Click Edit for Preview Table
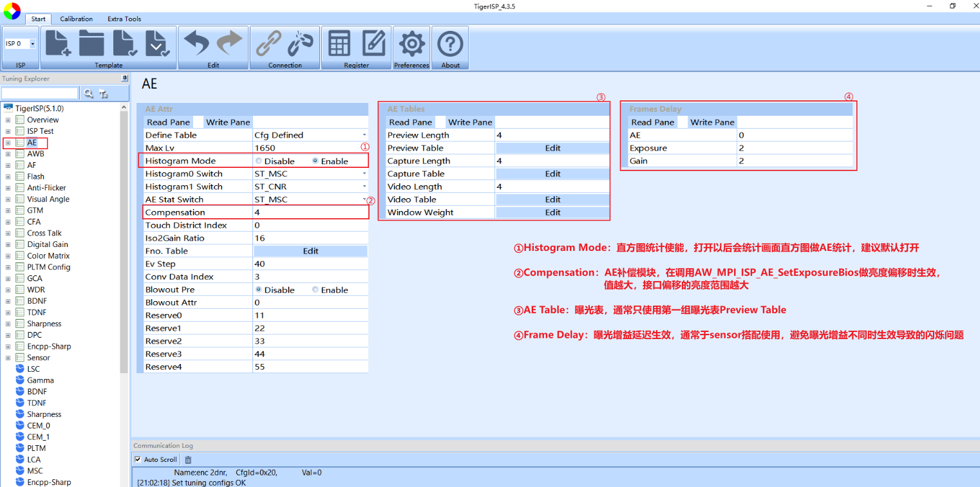The image size is (980, 487). (552, 148)
